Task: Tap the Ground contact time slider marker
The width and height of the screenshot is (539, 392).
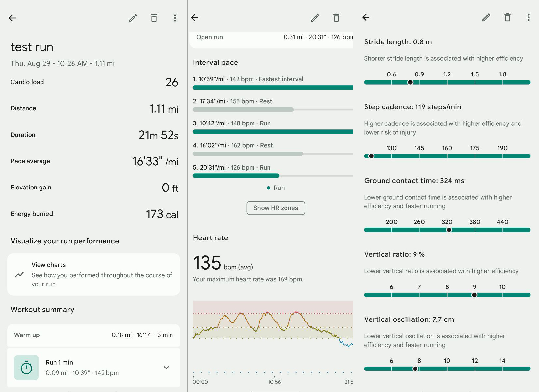Action: [449, 230]
